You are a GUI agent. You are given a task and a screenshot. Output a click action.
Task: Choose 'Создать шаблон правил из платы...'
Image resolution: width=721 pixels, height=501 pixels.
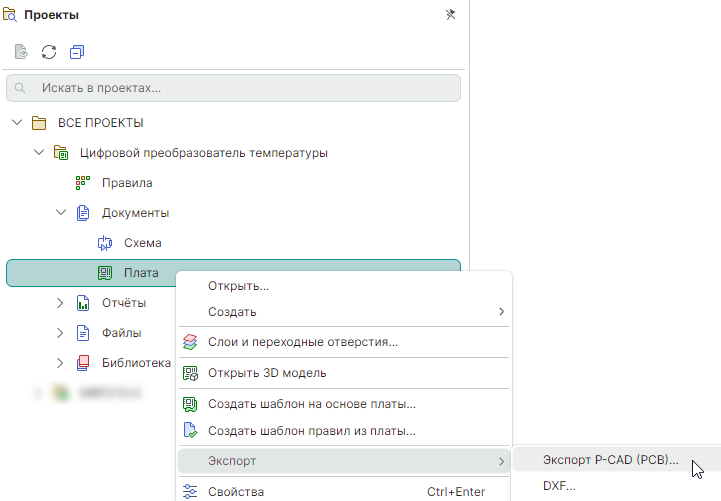click(x=344, y=431)
